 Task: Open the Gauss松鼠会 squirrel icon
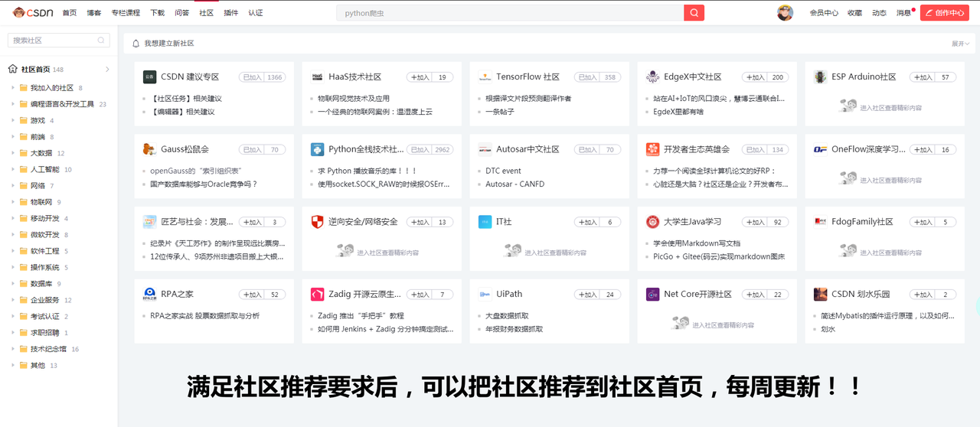click(149, 149)
